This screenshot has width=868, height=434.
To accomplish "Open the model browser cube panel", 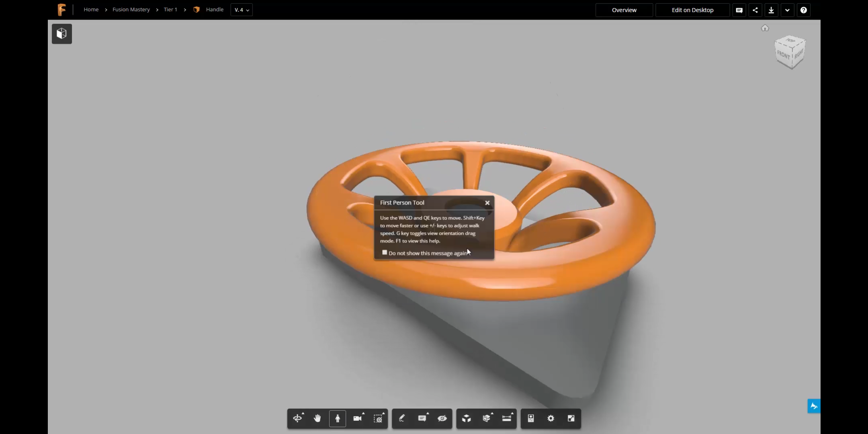I will (61, 33).
